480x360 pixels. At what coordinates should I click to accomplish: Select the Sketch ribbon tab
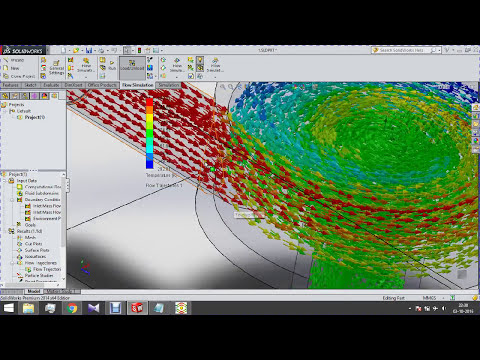coord(30,85)
